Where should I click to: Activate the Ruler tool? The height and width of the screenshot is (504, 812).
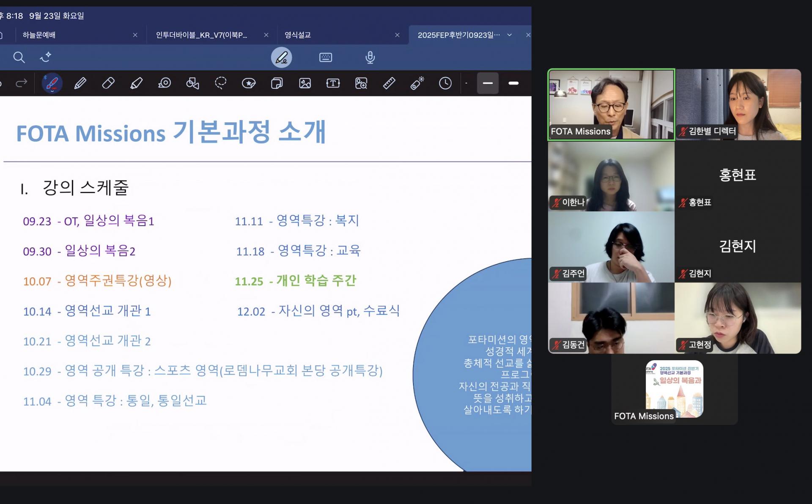389,83
